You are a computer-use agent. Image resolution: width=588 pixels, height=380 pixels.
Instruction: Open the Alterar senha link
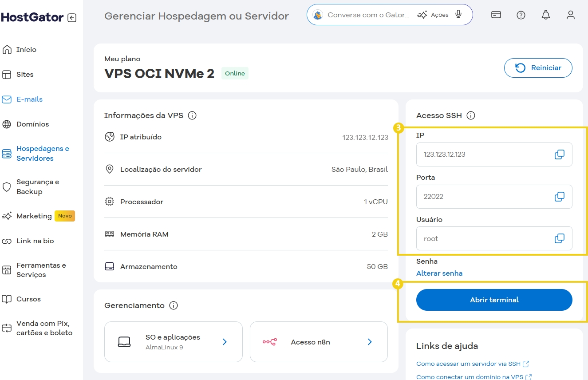(439, 273)
